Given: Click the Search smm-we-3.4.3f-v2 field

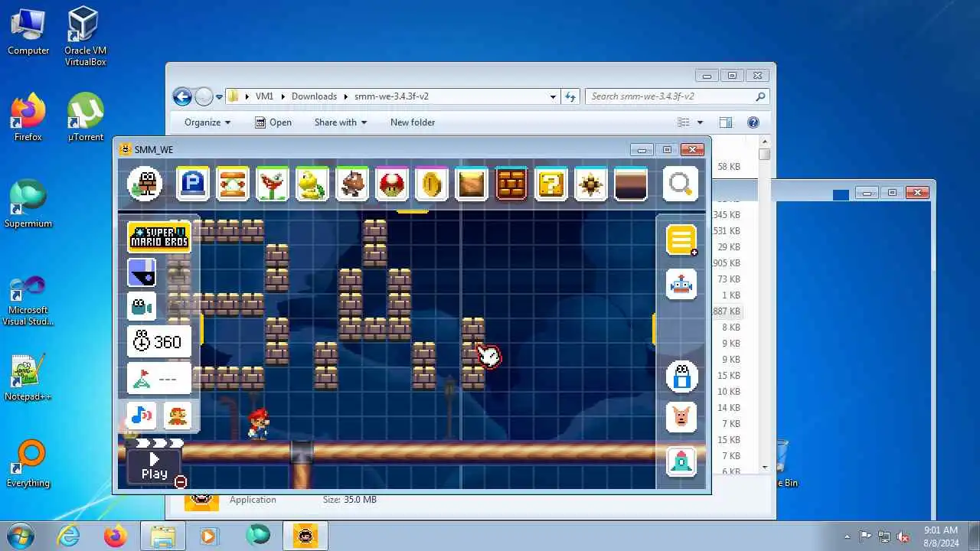Looking at the screenshot, I should click(x=678, y=96).
